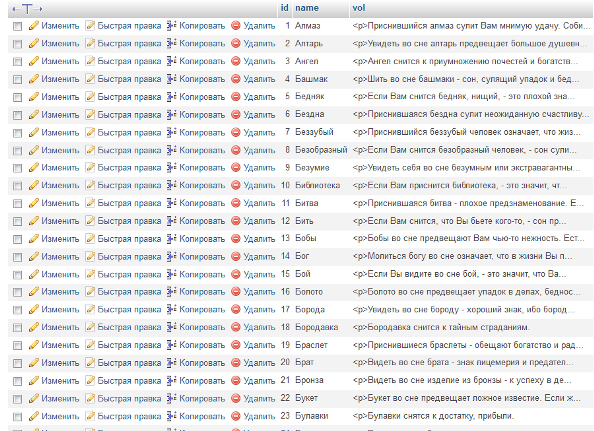This screenshot has width=594, height=431.
Task: Click the copy icon in Башмак row
Action: pyautogui.click(x=172, y=79)
